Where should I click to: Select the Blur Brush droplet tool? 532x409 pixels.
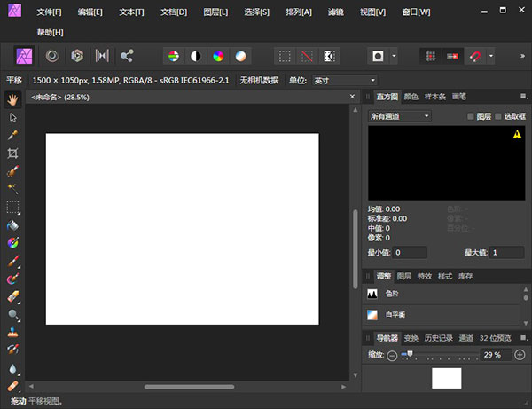[x=13, y=368]
